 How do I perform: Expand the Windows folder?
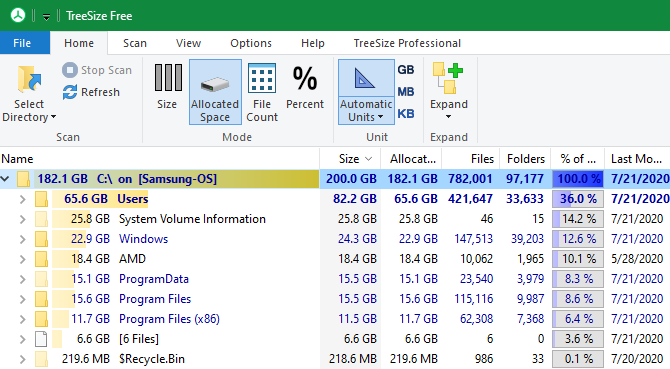pyautogui.click(x=23, y=239)
